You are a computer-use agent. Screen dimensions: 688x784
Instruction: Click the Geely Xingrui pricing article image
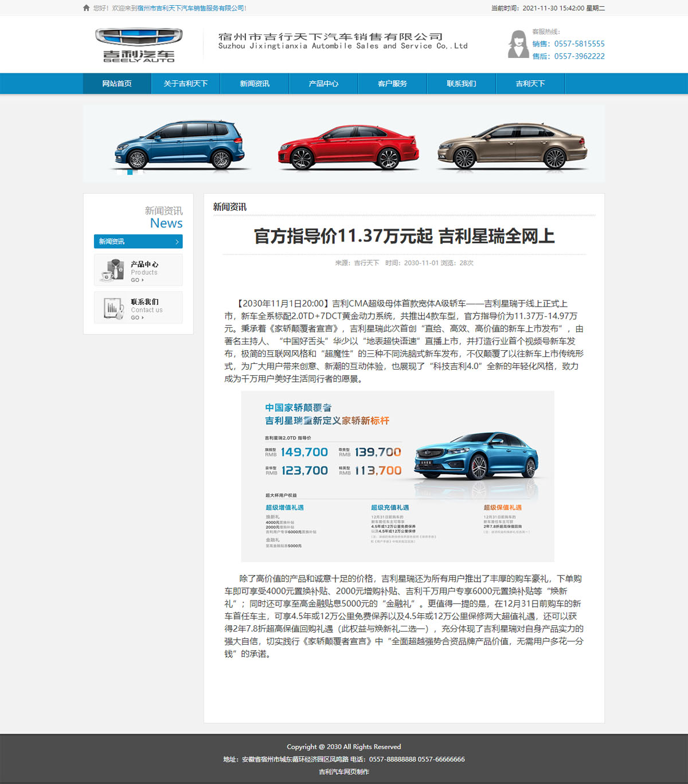coord(397,476)
